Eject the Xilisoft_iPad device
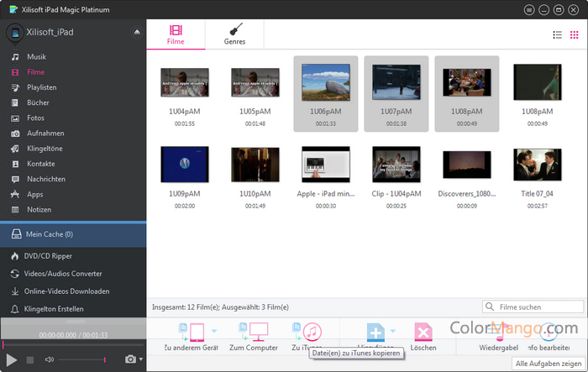Image resolution: width=588 pixels, height=372 pixels. 137,32
